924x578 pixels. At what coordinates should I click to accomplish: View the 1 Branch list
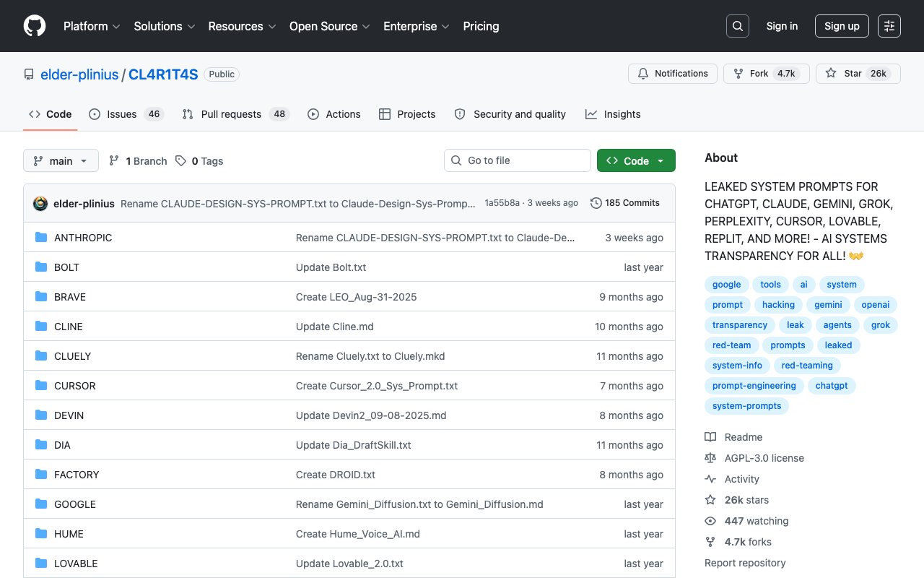[138, 161]
